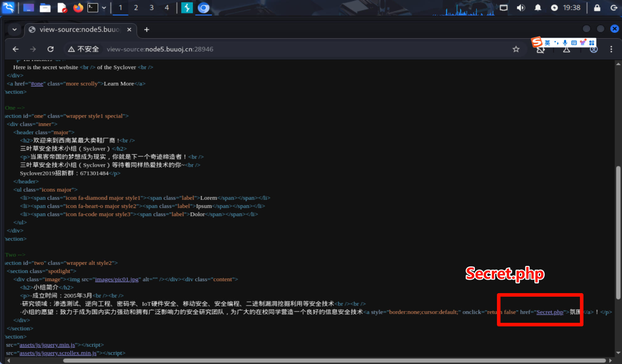Open the Firefox launcher in the taskbar

point(78,8)
